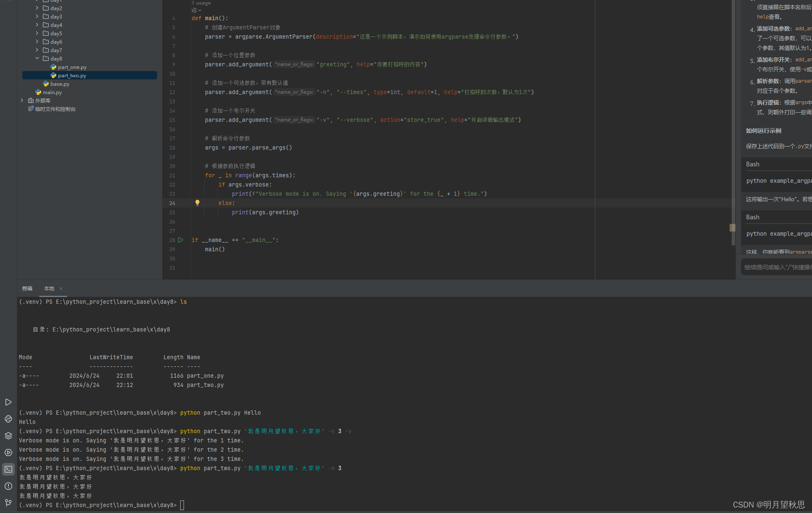Click 'part_one.py' in terminal ls output
812x513 pixels.
[x=205, y=376]
